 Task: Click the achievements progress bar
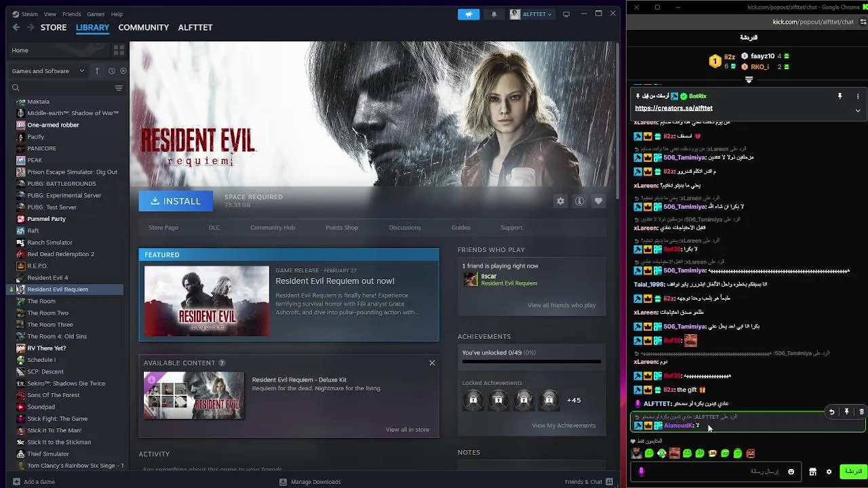pyautogui.click(x=532, y=362)
